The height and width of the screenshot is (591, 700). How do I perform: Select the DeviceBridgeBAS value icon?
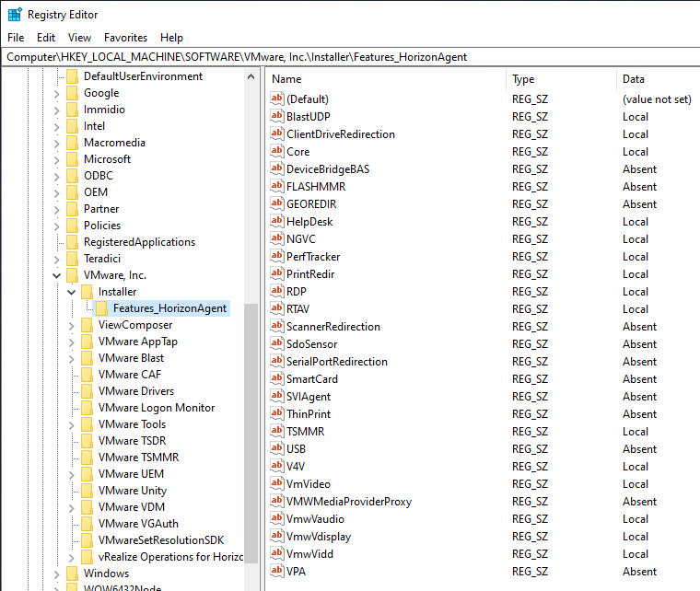[277, 168]
